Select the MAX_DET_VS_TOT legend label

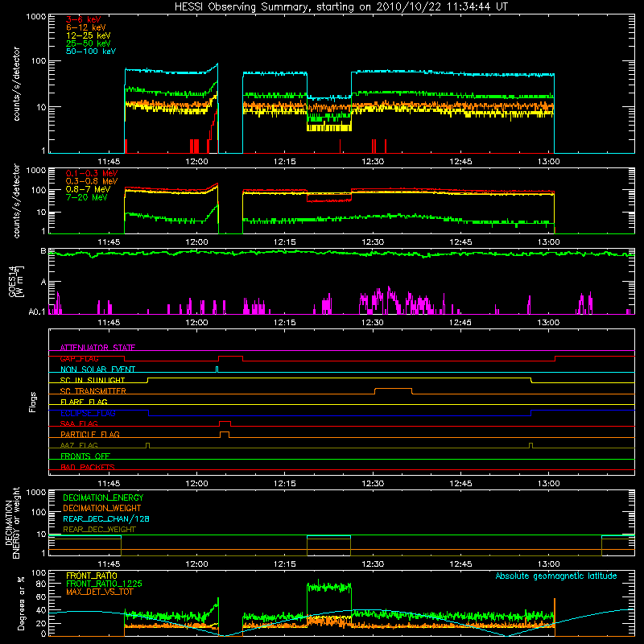click(x=100, y=592)
